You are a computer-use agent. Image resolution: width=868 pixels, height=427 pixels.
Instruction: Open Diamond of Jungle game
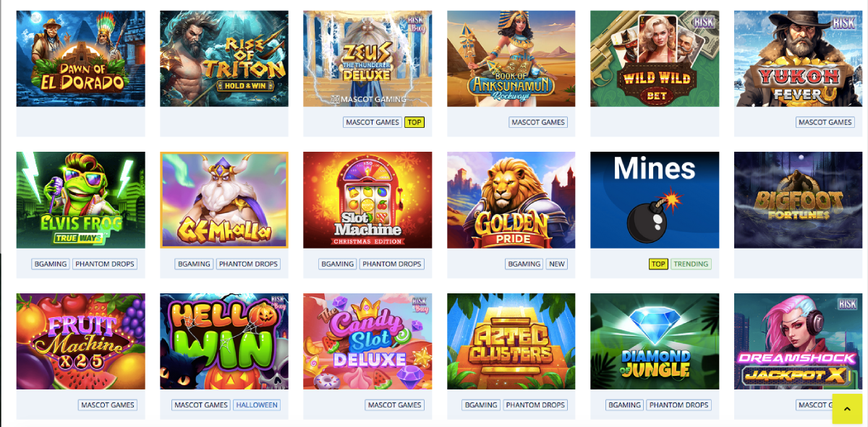coord(655,342)
